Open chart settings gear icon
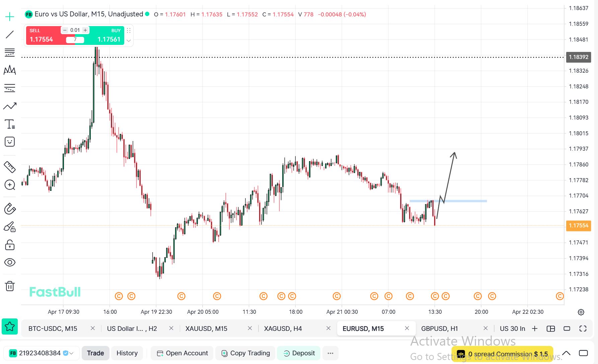The image size is (598, 364). (x=581, y=312)
